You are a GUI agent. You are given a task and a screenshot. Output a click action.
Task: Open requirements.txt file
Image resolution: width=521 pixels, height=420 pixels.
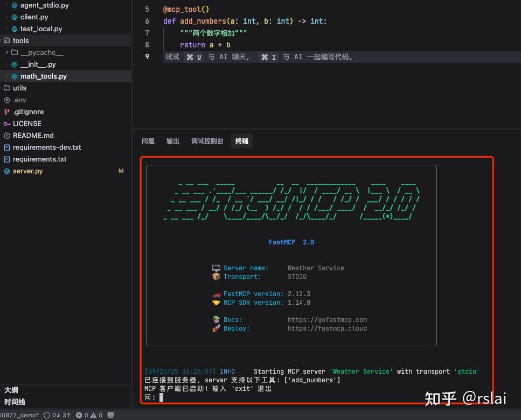[x=39, y=159]
